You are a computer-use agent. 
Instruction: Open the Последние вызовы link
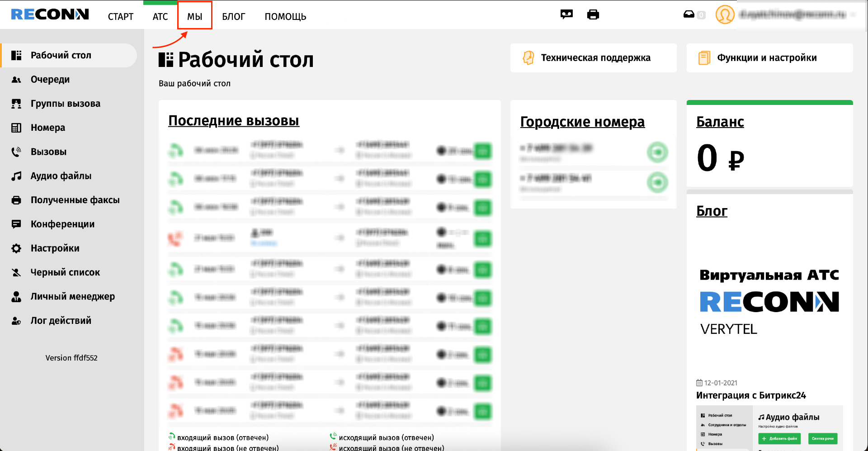(x=234, y=121)
